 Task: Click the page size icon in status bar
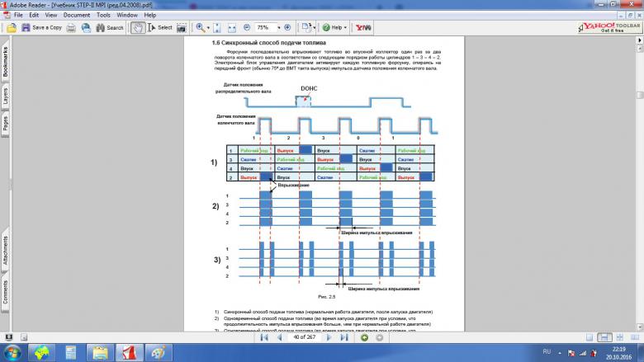[24, 337]
